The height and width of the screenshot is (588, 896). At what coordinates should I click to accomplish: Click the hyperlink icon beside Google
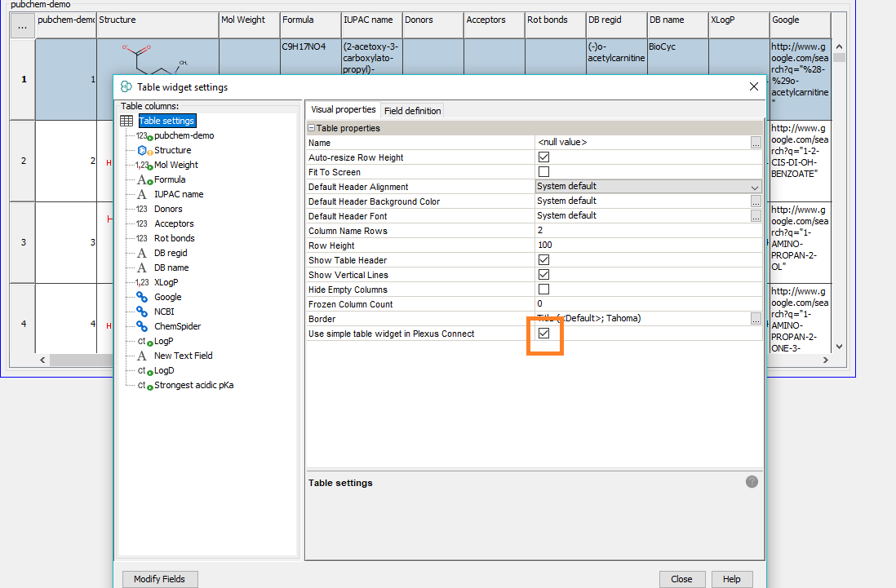[140, 297]
